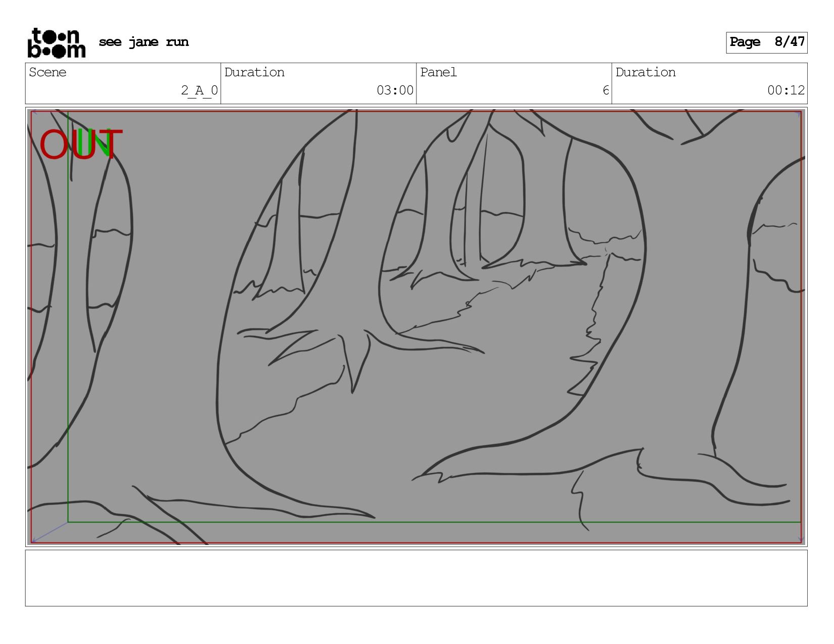Click the 'Page 8/47' page indicator
Image resolution: width=834 pixels, height=644 pixels.
click(766, 42)
